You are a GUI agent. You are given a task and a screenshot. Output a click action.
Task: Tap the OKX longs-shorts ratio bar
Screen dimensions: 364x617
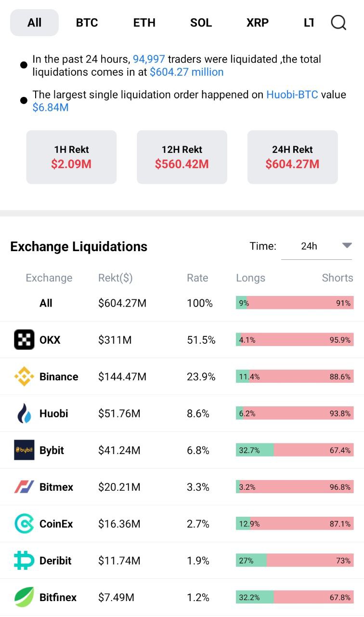(295, 340)
